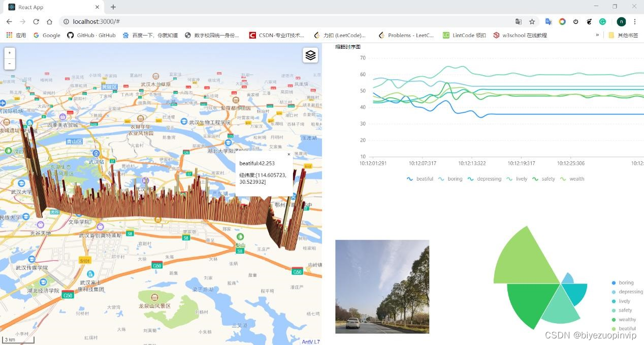Click the translate page icon in address bar
Image resolution: width=644 pixels, height=345 pixels.
click(519, 22)
